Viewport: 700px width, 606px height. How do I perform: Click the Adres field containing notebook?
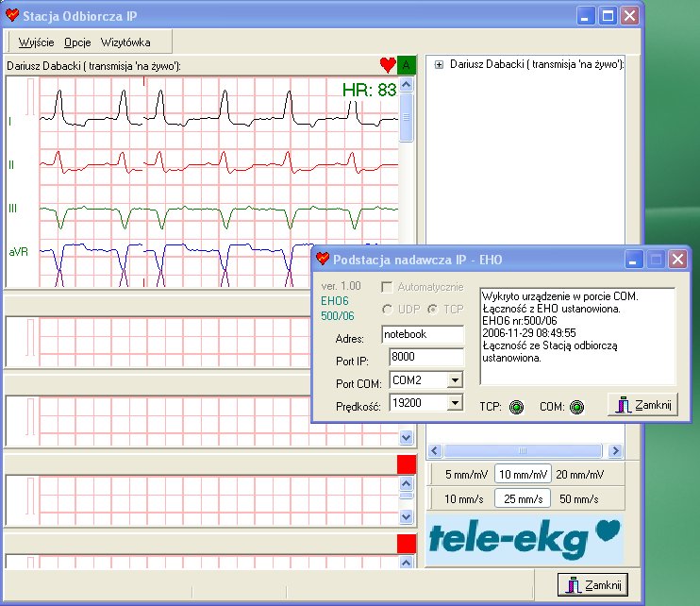[x=423, y=334]
